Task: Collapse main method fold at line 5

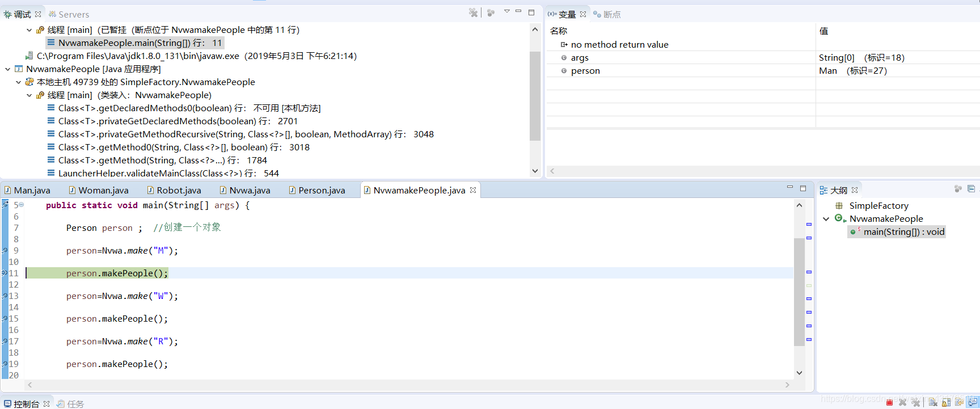Action: [x=22, y=205]
